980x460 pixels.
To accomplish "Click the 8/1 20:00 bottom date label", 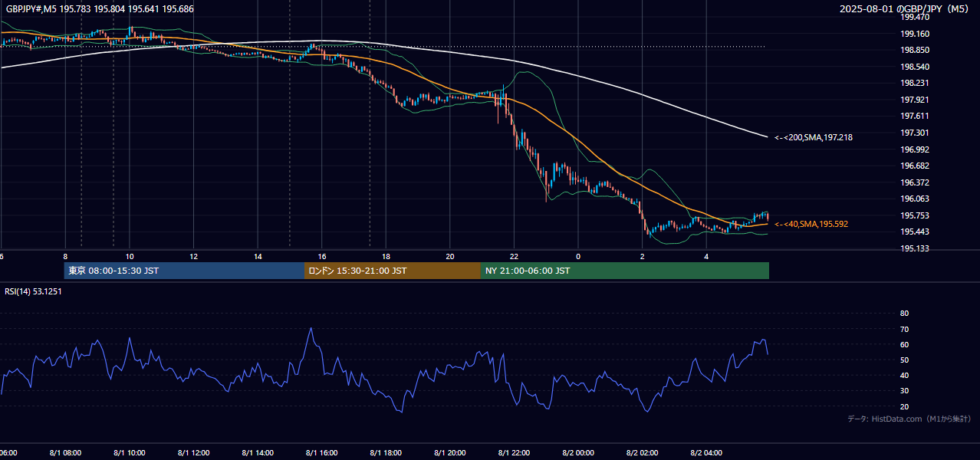I will (x=450, y=453).
